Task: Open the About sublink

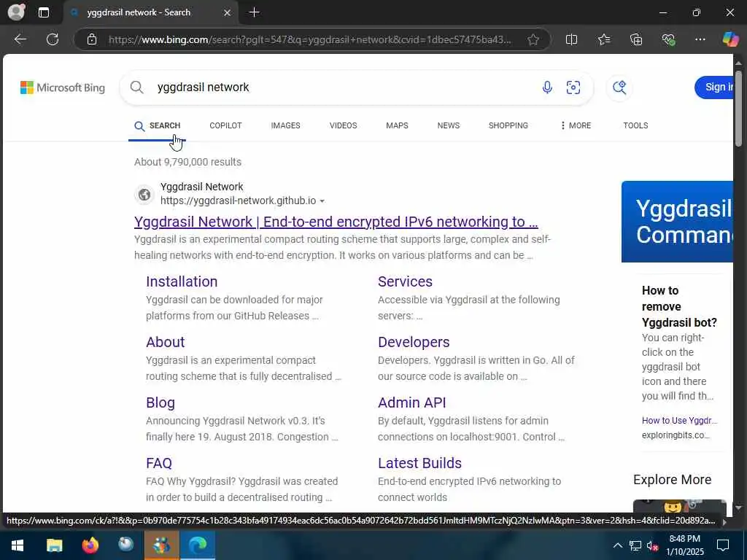Action: (165, 342)
